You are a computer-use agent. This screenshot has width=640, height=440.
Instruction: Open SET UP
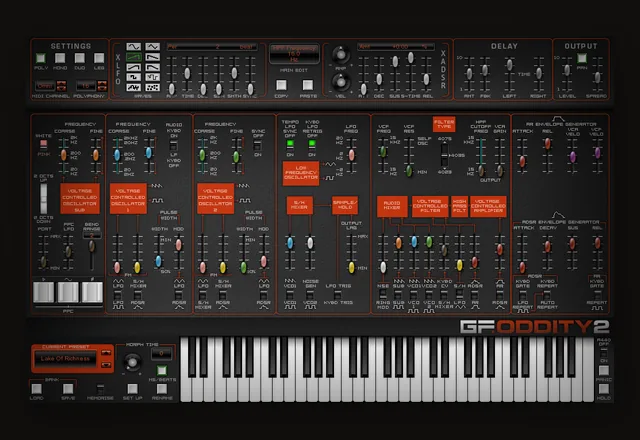click(132, 389)
